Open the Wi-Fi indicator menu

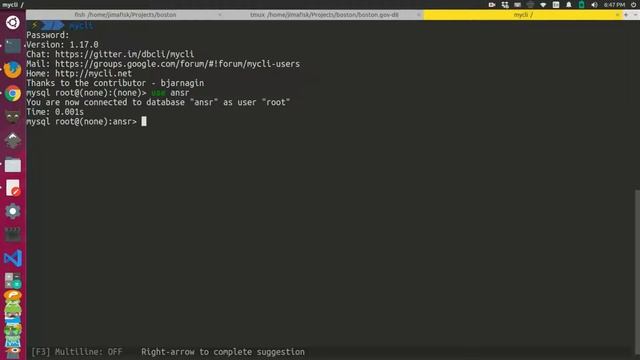click(x=543, y=4)
